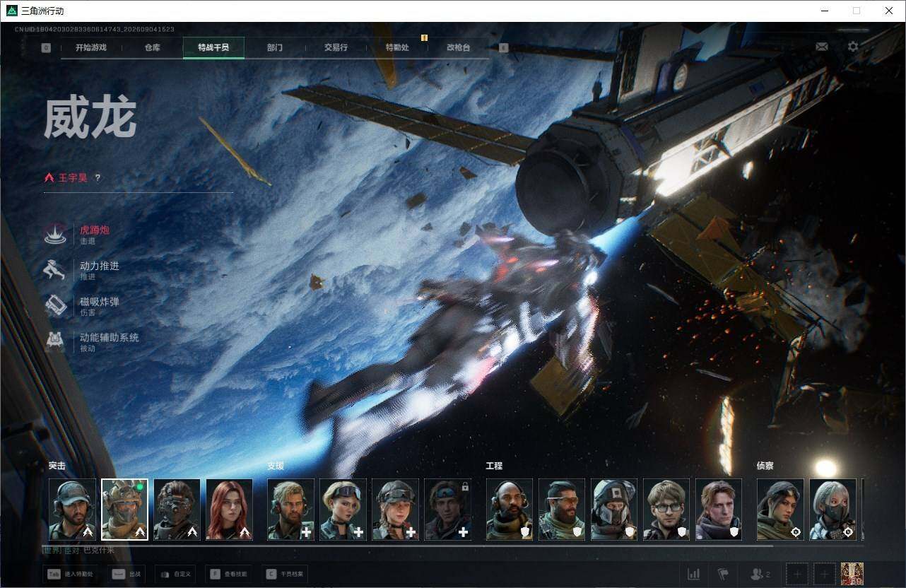Open the friends list icon
The width and height of the screenshot is (906, 588).
760,574
